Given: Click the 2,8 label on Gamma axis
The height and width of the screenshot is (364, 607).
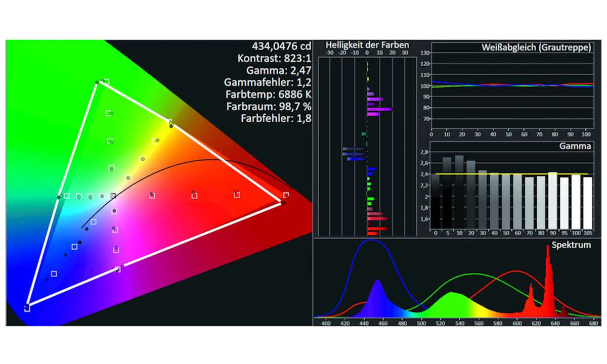Looking at the screenshot, I should [425, 151].
